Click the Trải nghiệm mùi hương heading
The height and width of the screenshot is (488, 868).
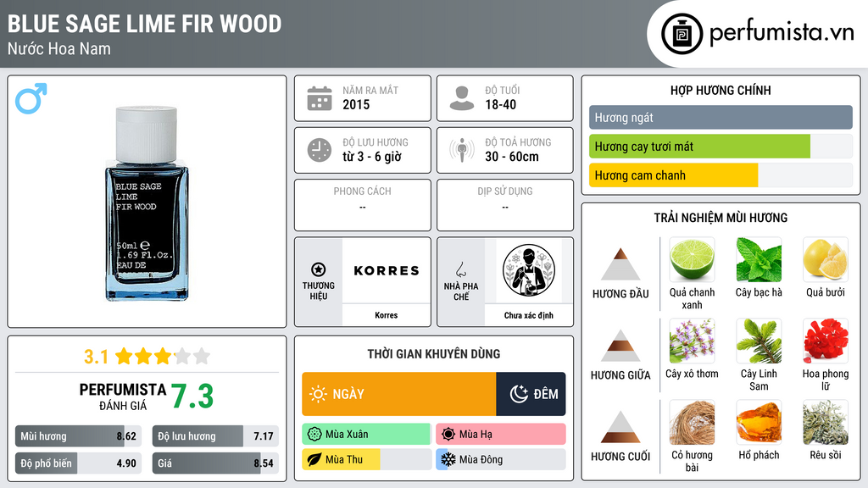pyautogui.click(x=721, y=218)
